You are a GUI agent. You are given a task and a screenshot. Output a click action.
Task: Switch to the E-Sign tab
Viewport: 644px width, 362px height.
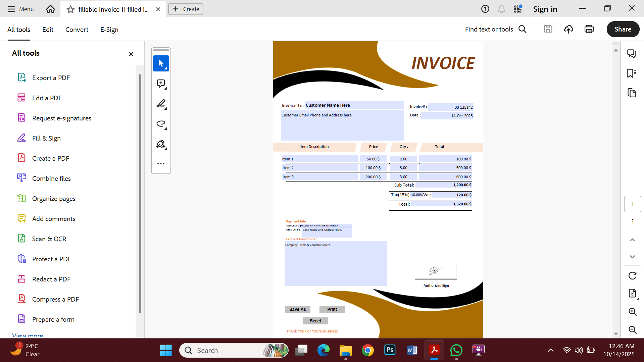tap(109, 30)
